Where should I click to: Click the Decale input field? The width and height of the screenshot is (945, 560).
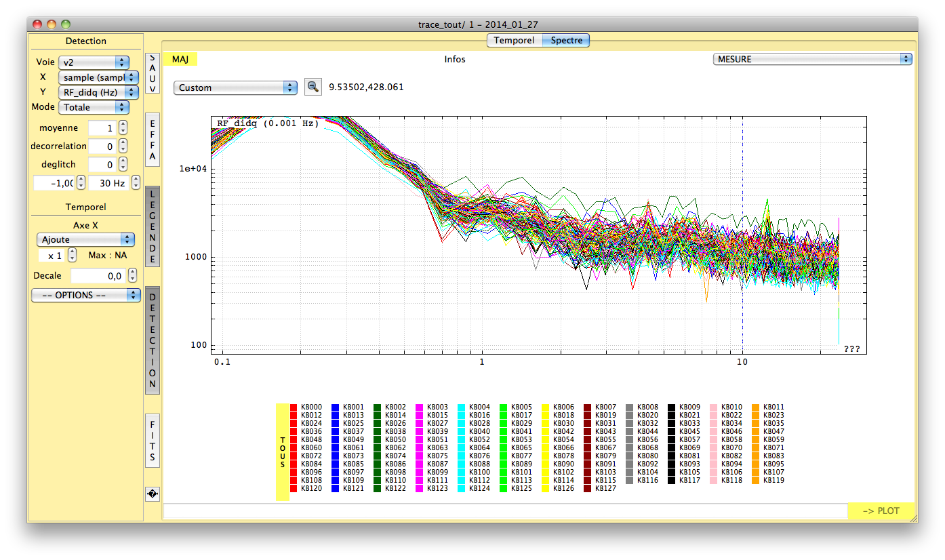(98, 276)
